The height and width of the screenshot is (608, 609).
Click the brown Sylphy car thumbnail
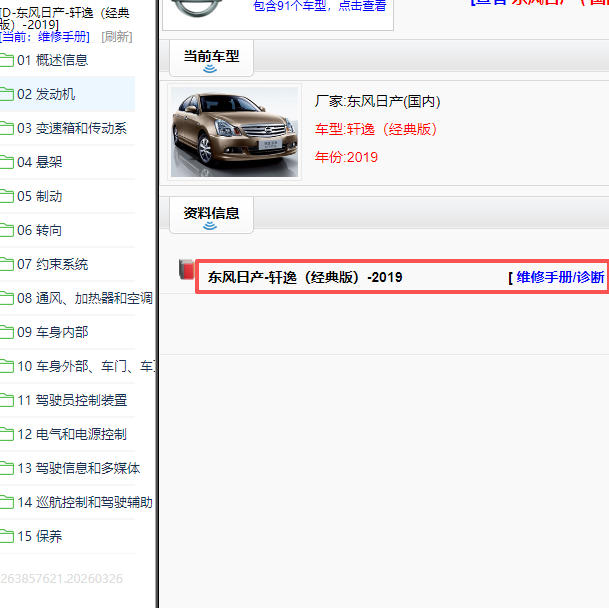click(235, 132)
